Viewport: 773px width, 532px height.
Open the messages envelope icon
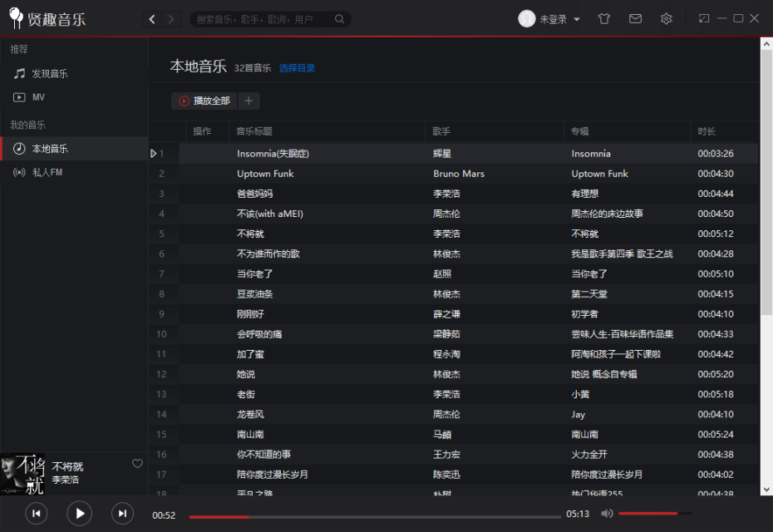pyautogui.click(x=636, y=19)
